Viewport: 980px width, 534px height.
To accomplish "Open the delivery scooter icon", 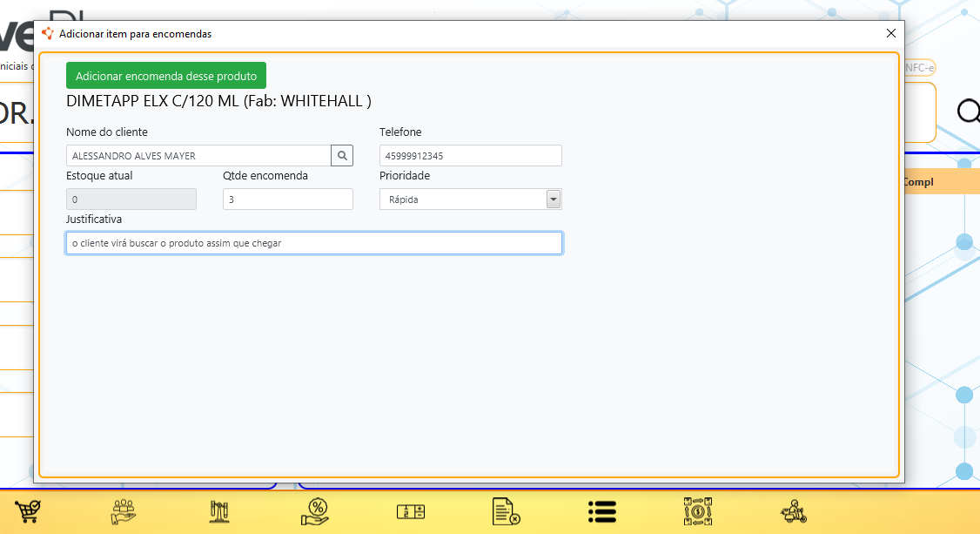I will [x=793, y=511].
